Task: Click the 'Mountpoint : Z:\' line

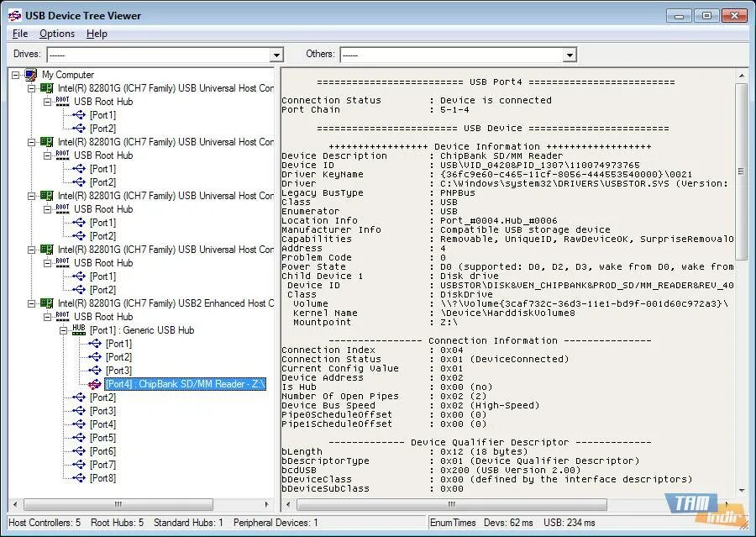Action: (x=375, y=323)
